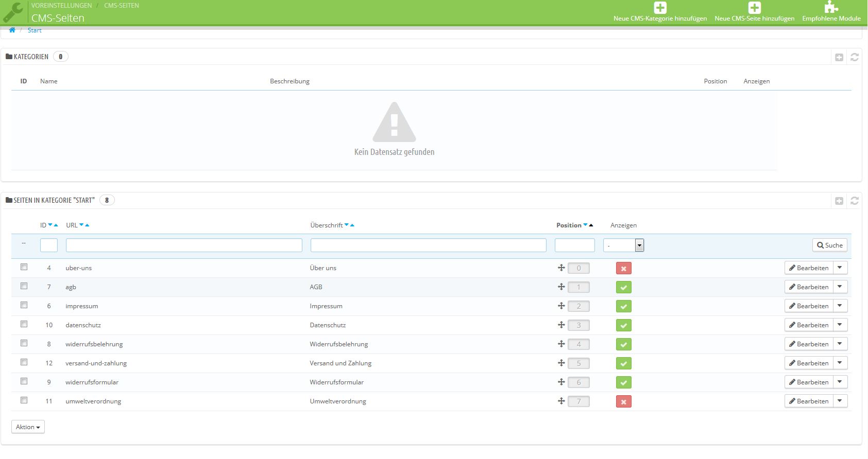The width and height of the screenshot is (868, 459).
Task: Select the impressum row checkbox
Action: coord(24,305)
